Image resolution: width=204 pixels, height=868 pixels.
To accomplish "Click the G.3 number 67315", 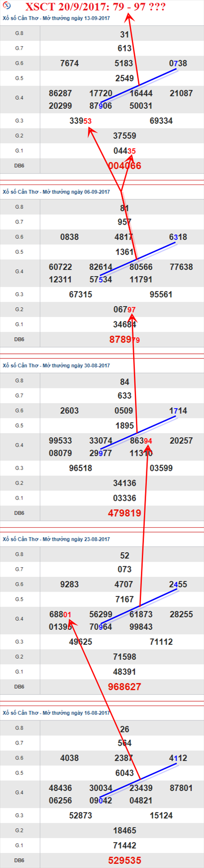I will 81,294.
